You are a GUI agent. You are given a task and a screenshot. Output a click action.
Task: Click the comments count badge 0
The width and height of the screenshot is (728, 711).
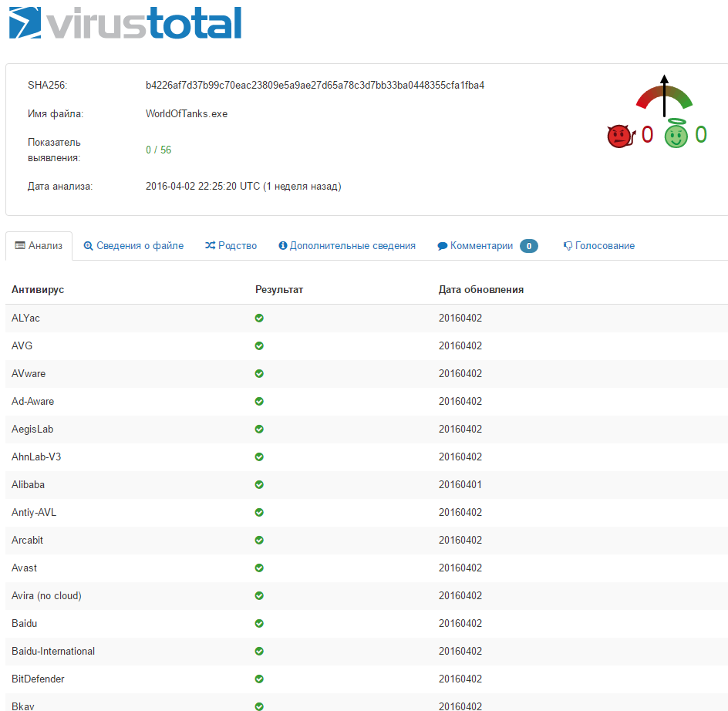[529, 246]
